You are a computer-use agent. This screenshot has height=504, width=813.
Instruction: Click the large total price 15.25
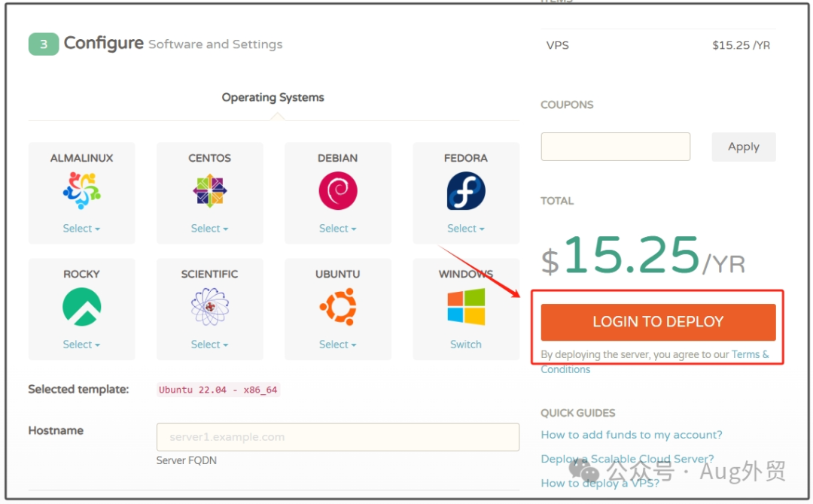click(632, 254)
